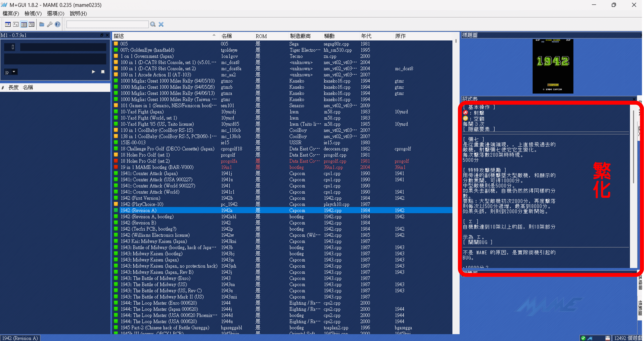
Task: Select 1942 (Revision B) row
Action: click(x=282, y=223)
